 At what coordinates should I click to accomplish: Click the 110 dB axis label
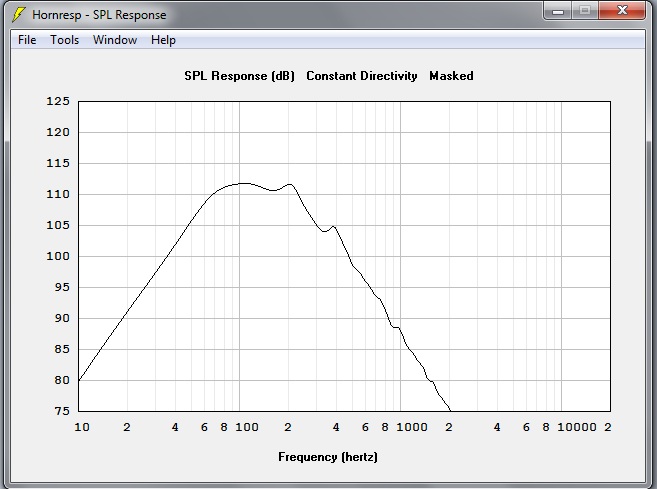point(58,194)
